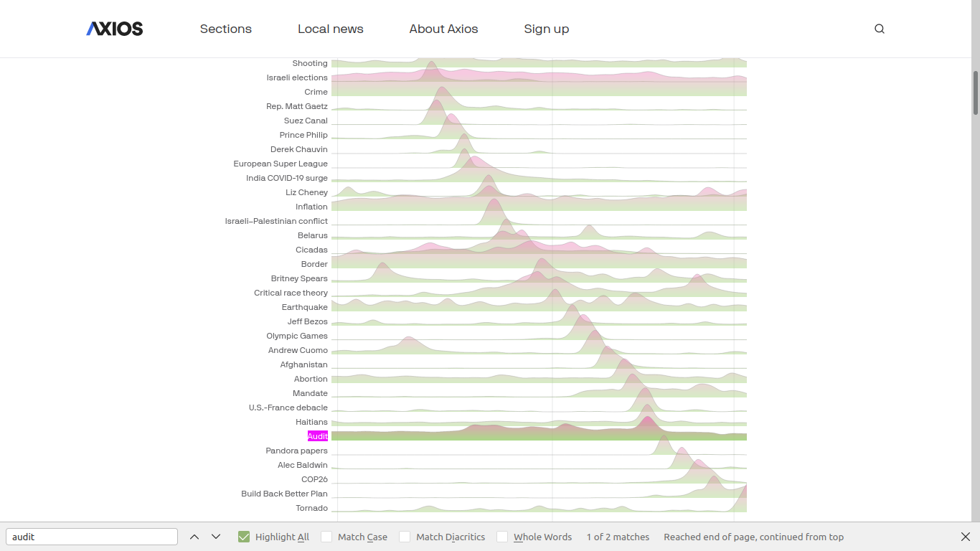Open the site search magnifier icon
Screen dimensions: 980x551
(880, 29)
